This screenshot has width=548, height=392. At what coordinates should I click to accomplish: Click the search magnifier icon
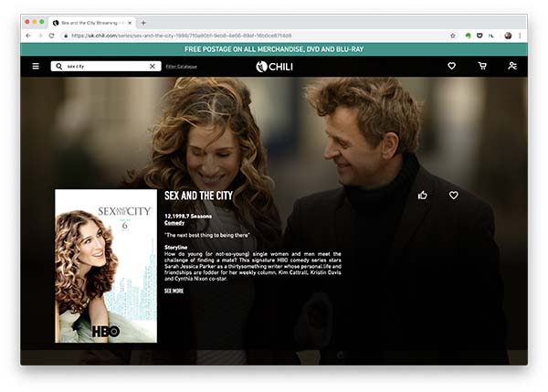59,66
